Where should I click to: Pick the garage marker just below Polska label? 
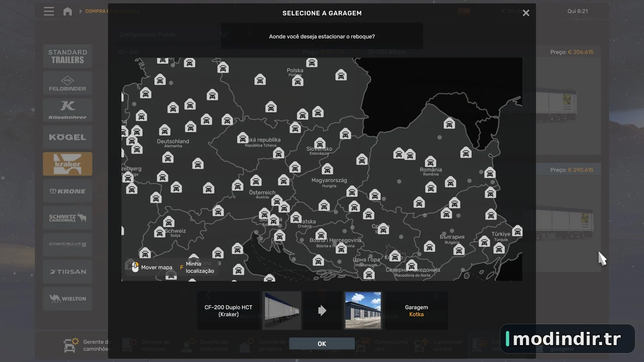tap(297, 81)
